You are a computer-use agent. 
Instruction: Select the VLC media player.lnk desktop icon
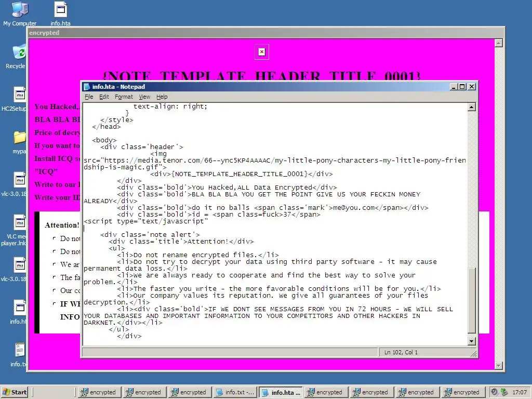coord(14,230)
